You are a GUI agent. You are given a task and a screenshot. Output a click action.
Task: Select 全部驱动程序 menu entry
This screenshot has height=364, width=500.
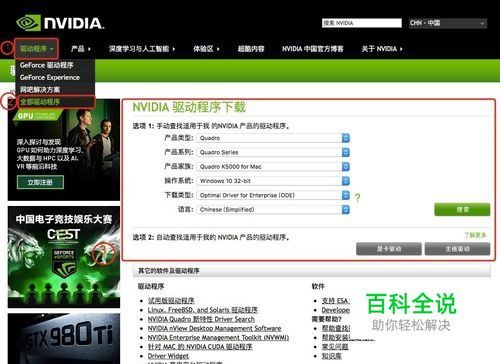[x=40, y=102]
